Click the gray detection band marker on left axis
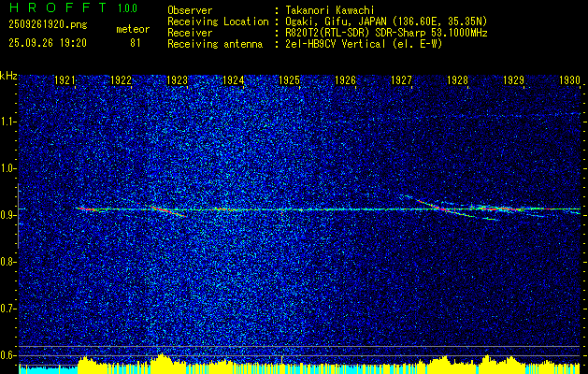This screenshot has width=588, height=374. click(x=18, y=216)
